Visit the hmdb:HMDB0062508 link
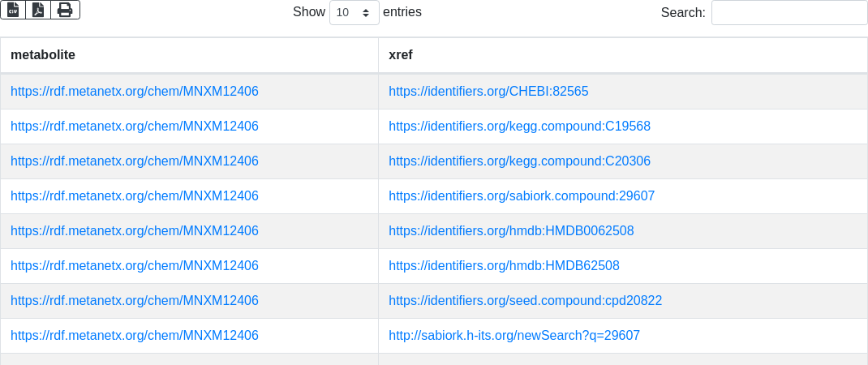Viewport: 868px width, 365px height. tap(511, 231)
